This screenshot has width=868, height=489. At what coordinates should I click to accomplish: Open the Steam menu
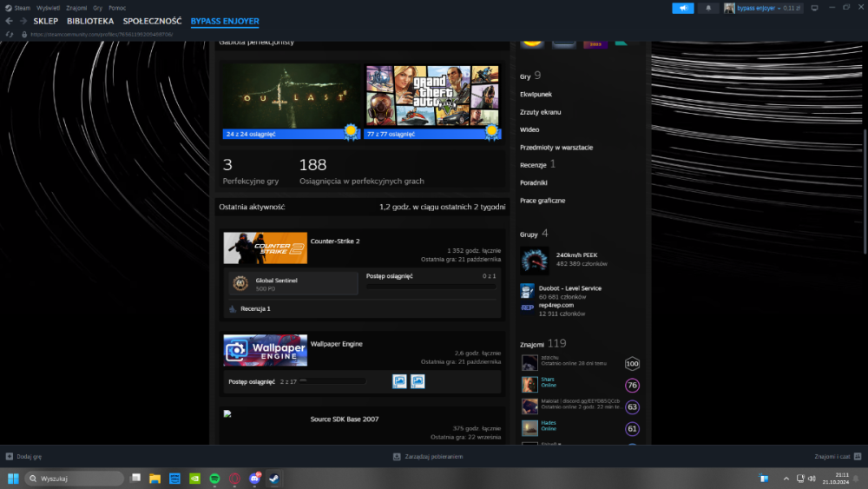18,8
